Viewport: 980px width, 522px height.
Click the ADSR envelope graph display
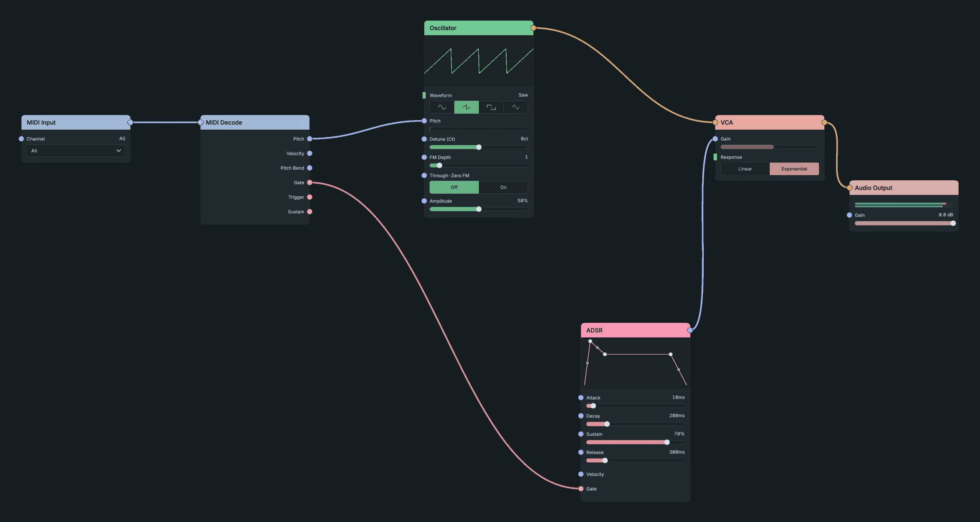point(635,363)
